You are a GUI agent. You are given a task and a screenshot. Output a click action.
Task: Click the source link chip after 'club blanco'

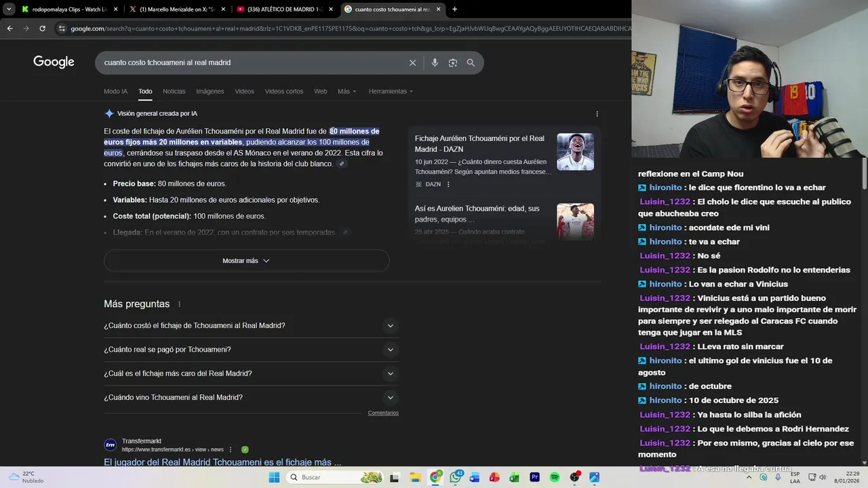coord(342,164)
